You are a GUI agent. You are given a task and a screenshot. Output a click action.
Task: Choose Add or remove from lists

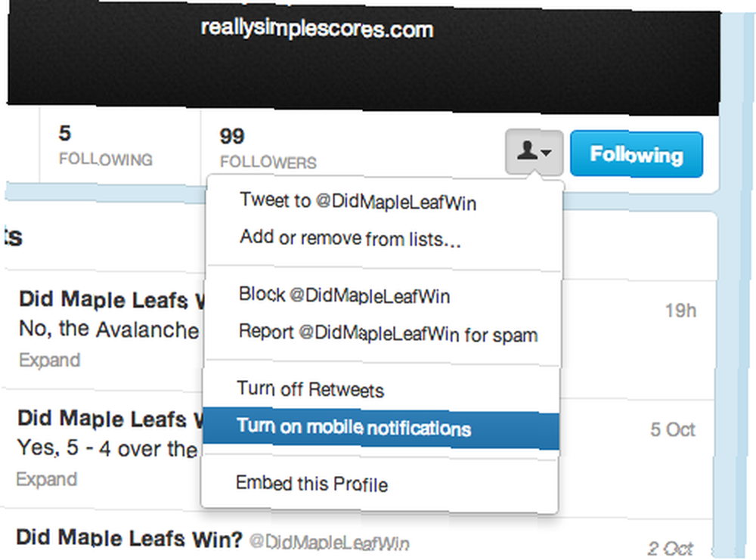(x=351, y=238)
